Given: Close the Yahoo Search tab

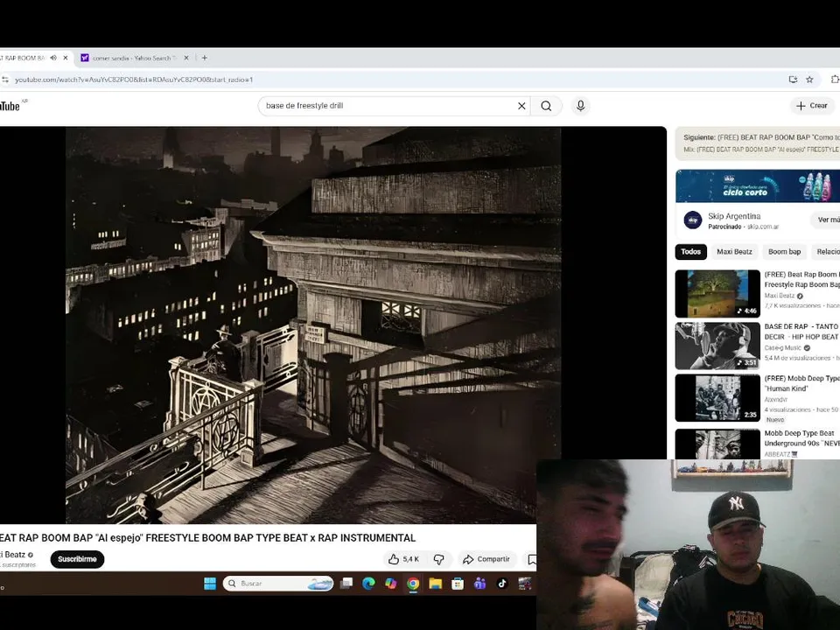Looking at the screenshot, I should [x=186, y=58].
